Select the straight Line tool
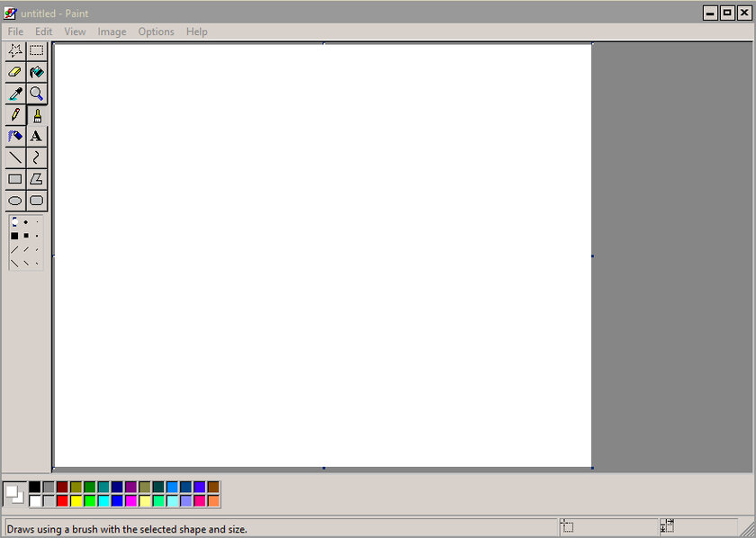 click(15, 157)
